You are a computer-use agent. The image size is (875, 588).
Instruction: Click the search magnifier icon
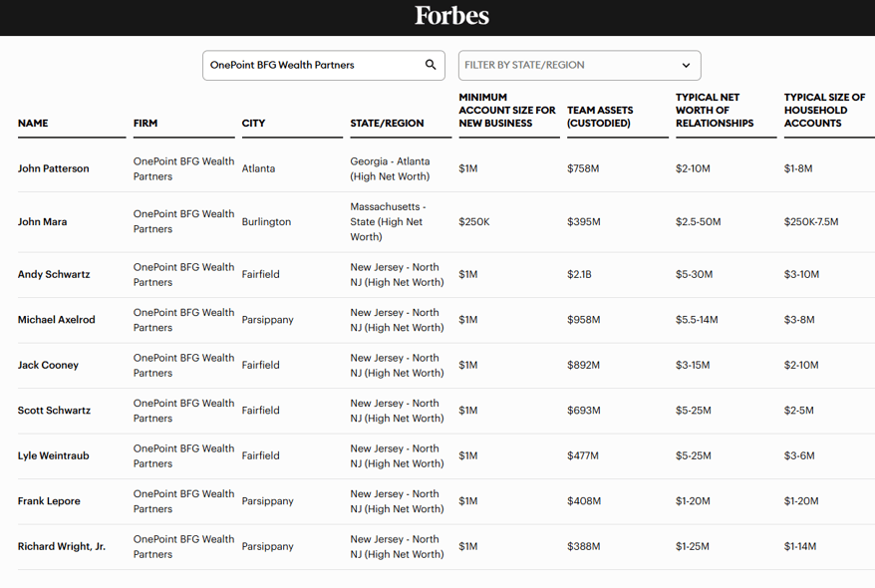tap(431, 65)
